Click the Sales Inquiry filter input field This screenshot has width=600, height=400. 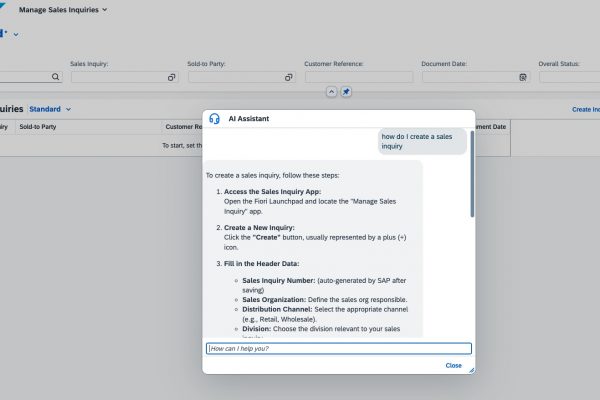pos(124,77)
